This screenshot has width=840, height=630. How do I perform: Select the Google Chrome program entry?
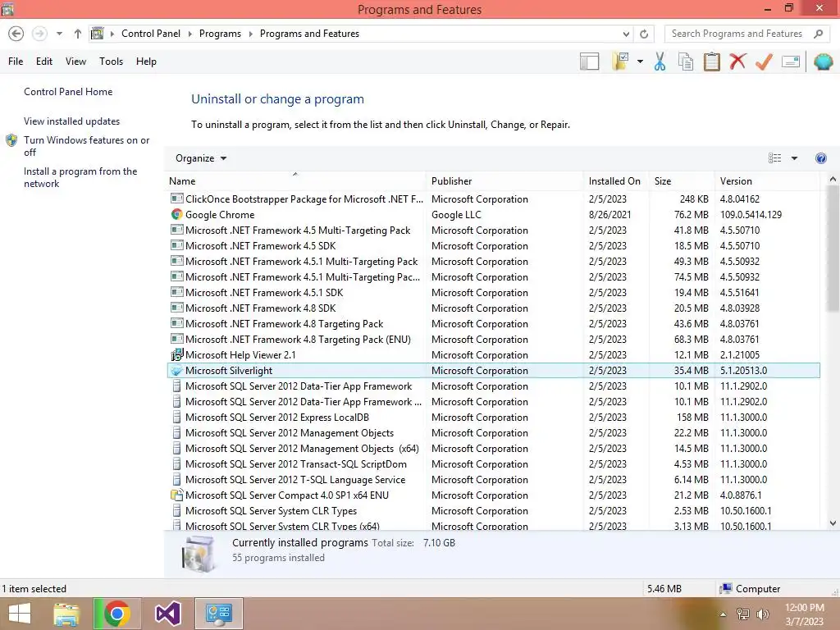493,215
